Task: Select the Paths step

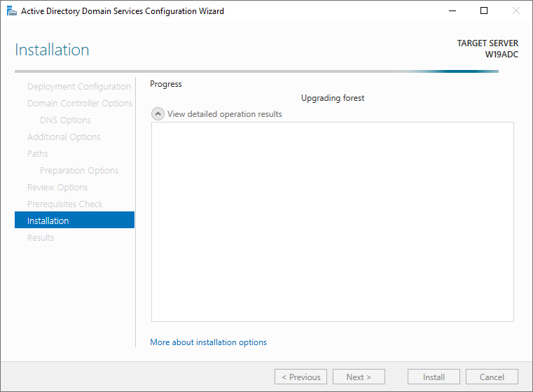Action: (37, 153)
